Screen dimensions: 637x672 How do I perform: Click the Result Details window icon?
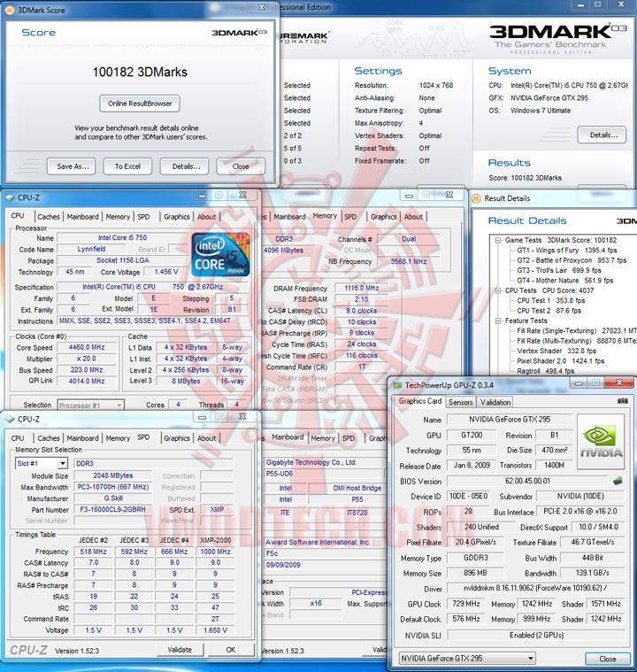tap(476, 198)
